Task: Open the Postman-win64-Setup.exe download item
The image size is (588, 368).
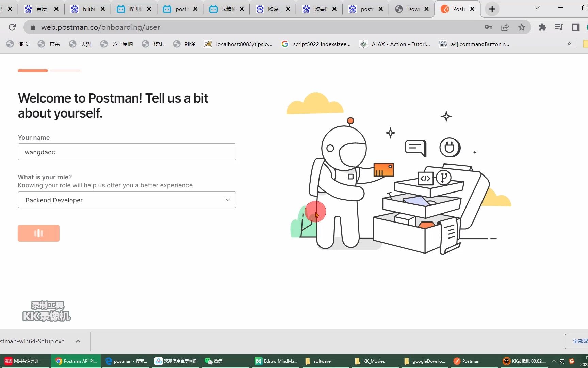Action: pyautogui.click(x=32, y=341)
